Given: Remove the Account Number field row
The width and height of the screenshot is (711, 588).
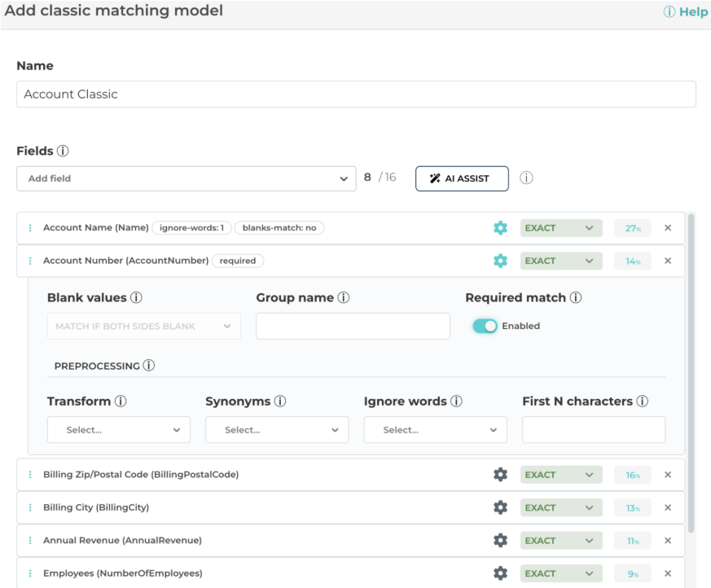Looking at the screenshot, I should click(668, 261).
